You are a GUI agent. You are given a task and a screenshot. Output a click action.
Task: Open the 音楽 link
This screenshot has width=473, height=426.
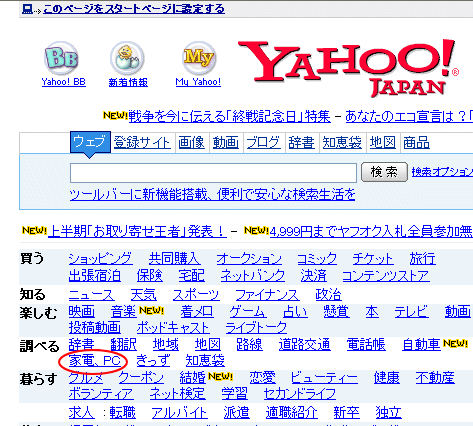point(123,312)
